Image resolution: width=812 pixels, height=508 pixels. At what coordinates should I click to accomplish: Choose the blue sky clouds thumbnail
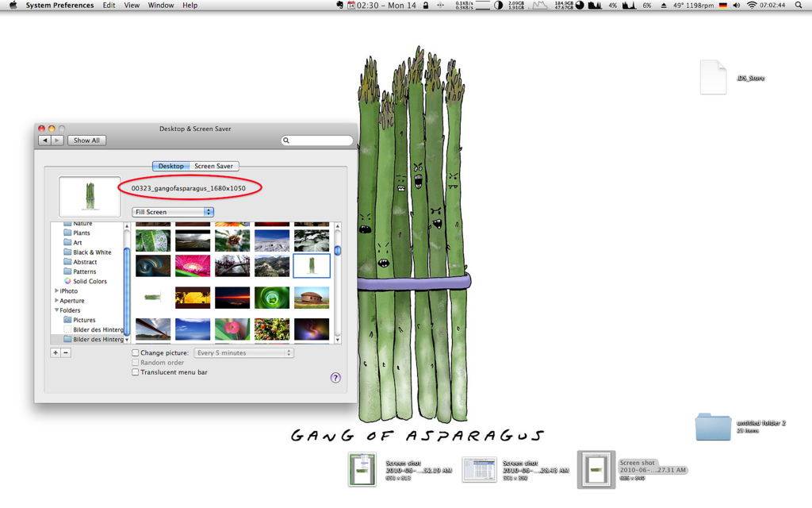click(193, 329)
